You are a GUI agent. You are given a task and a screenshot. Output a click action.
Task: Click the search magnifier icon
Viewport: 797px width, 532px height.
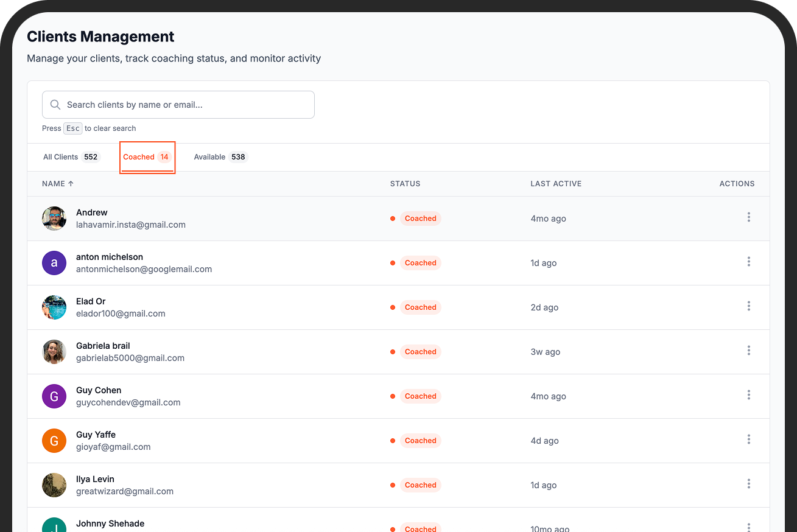(x=55, y=105)
